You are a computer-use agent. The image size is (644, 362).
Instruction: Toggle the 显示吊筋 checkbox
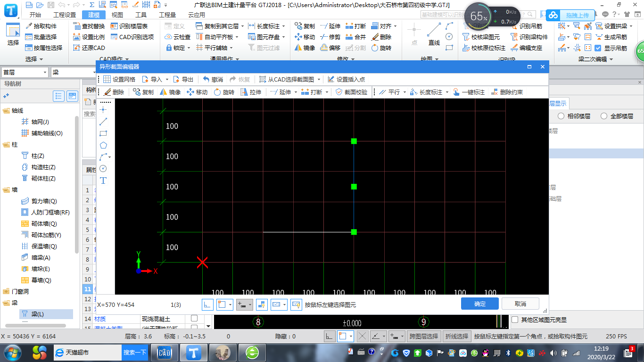coord(598,48)
